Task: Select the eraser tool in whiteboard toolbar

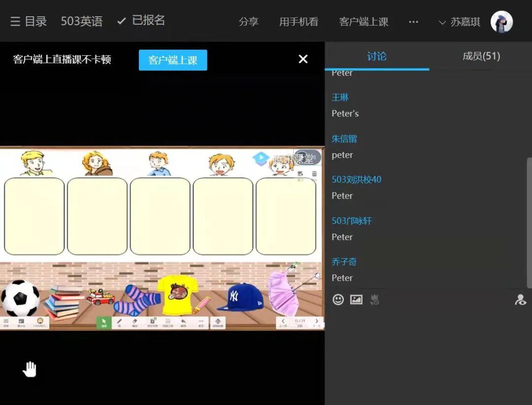Action: pos(135,322)
